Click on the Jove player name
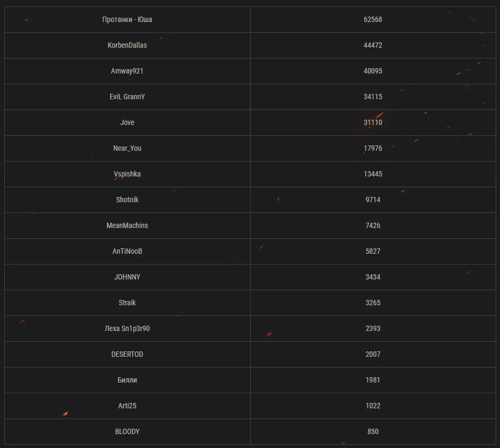The image size is (500, 448). (127, 122)
